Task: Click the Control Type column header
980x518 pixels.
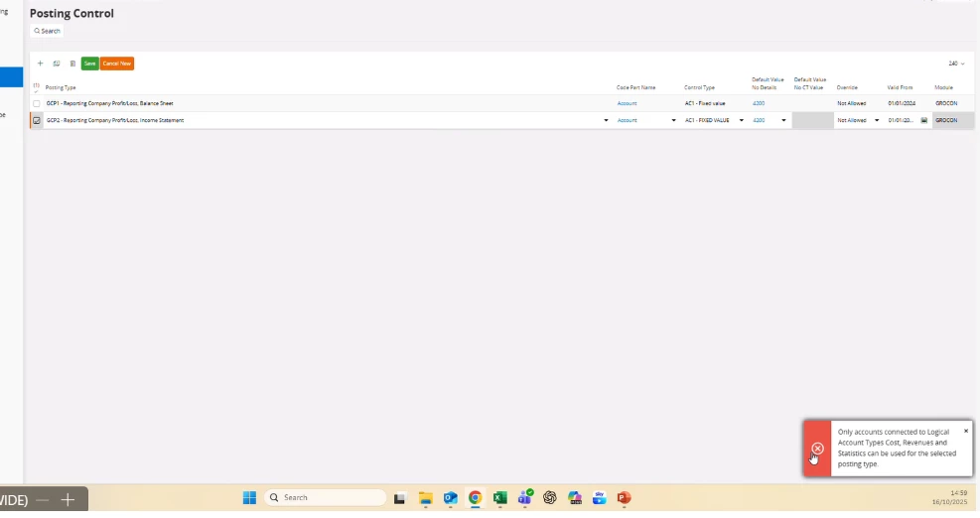Action: pyautogui.click(x=699, y=87)
